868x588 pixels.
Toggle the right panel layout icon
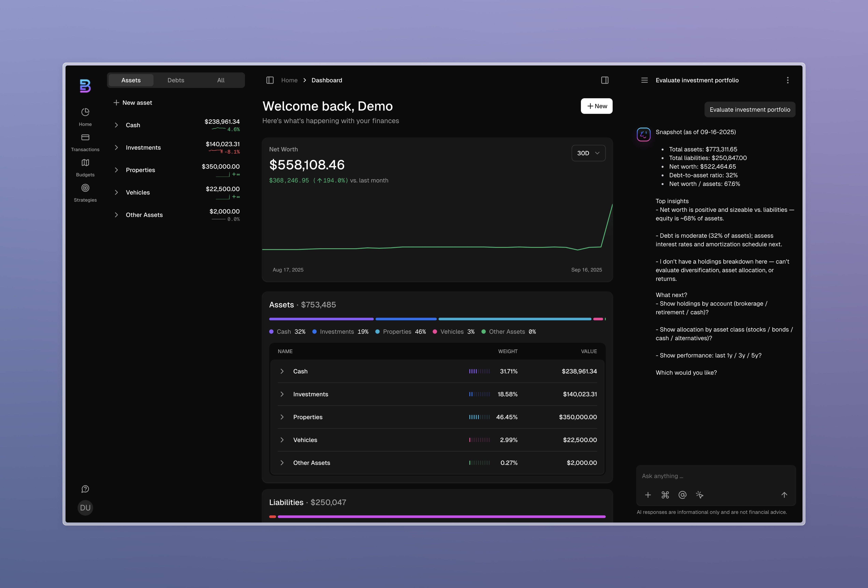click(605, 80)
